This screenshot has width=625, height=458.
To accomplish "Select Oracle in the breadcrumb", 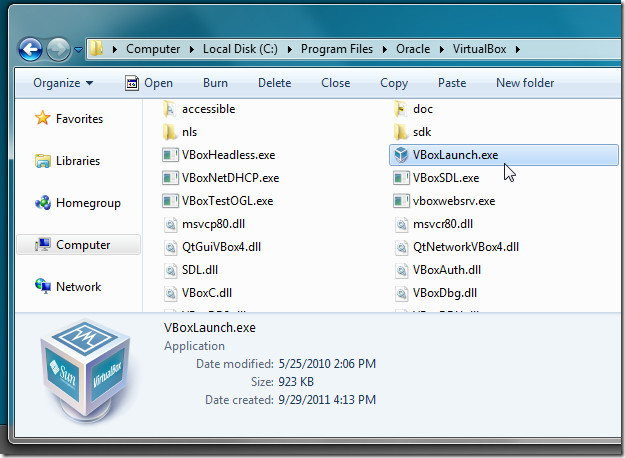I will [x=413, y=49].
